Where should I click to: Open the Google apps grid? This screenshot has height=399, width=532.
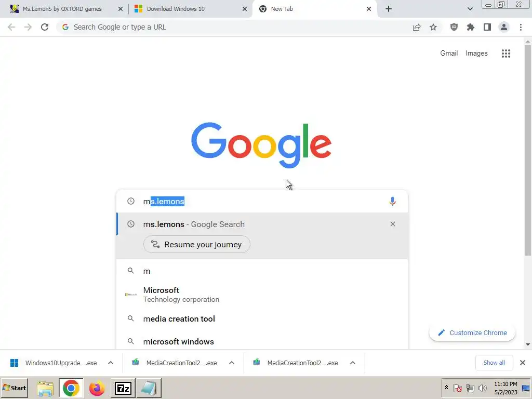point(506,54)
